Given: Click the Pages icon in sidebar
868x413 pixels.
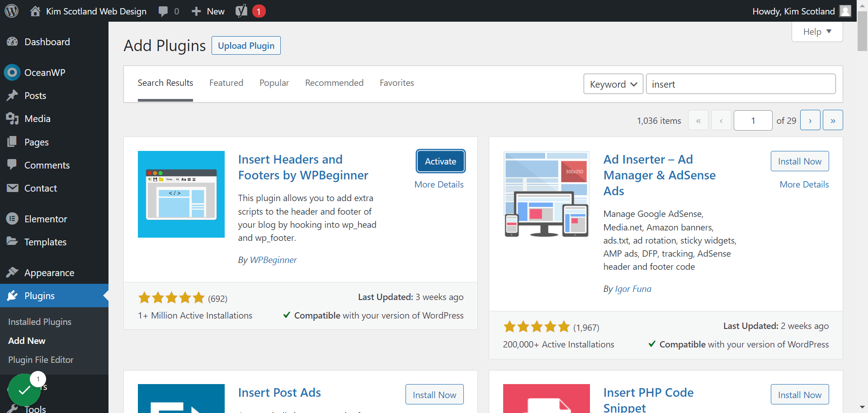Looking at the screenshot, I should tap(12, 142).
